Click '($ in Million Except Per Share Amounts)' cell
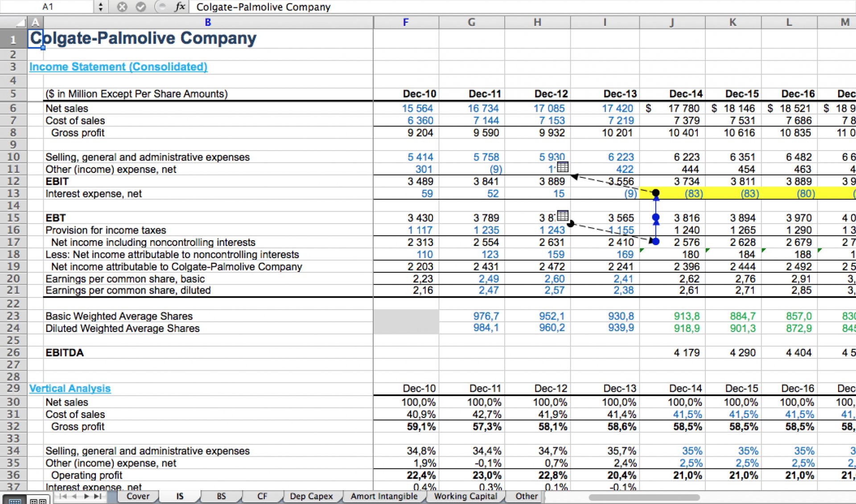Screen dimensions: 856x504 136,94
